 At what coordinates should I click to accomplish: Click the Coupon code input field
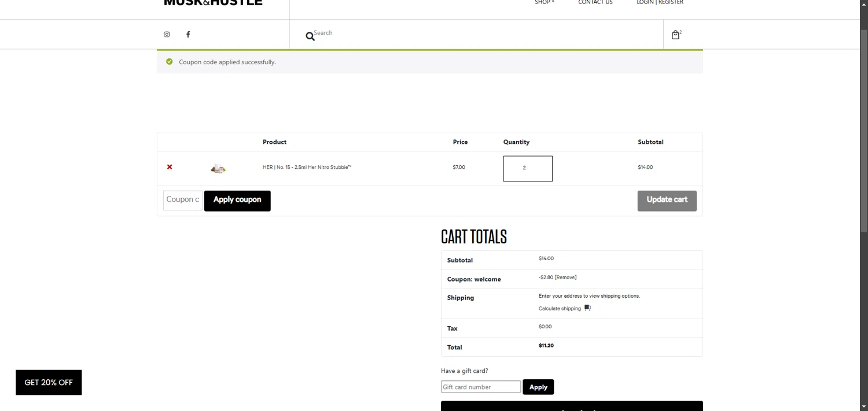pyautogui.click(x=183, y=200)
